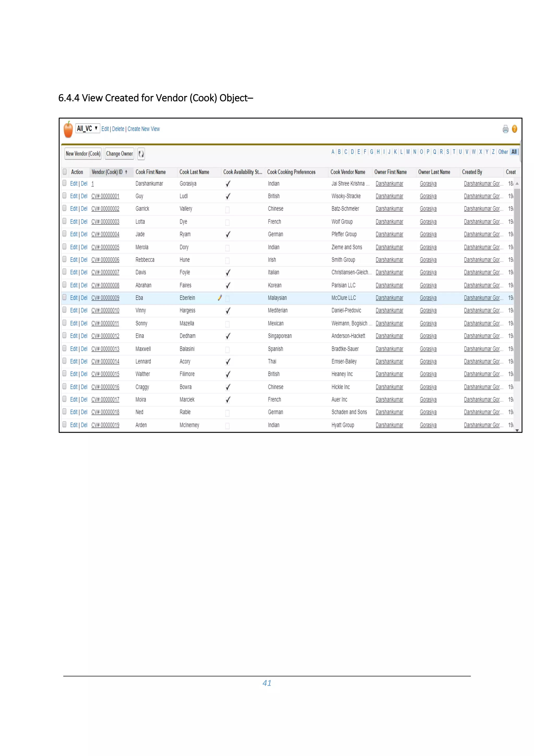This screenshot has width=534, height=756.
Task: Open Gorasiya owner link in CV# 00000008 row
Action: [428, 285]
